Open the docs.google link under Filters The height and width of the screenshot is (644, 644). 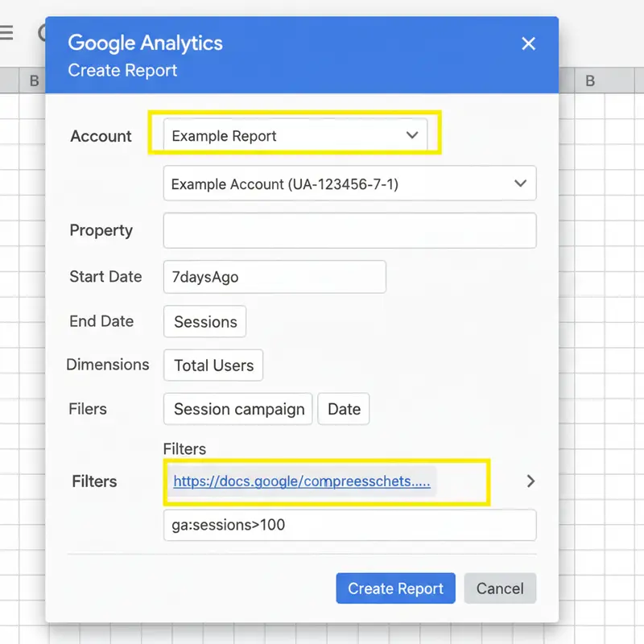click(301, 481)
